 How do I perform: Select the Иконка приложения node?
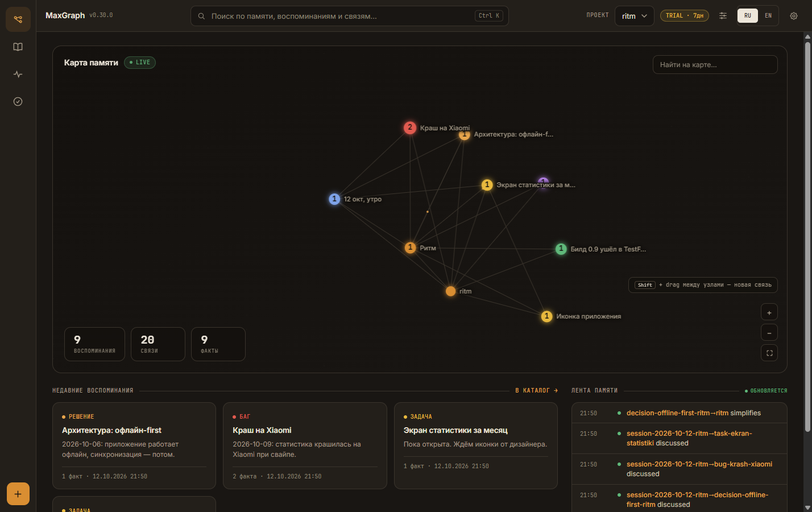[546, 316]
